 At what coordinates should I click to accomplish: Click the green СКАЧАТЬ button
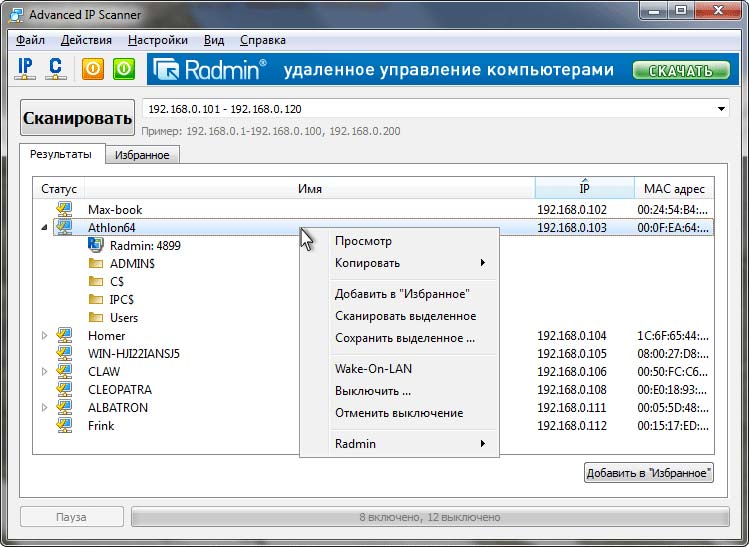click(x=681, y=71)
